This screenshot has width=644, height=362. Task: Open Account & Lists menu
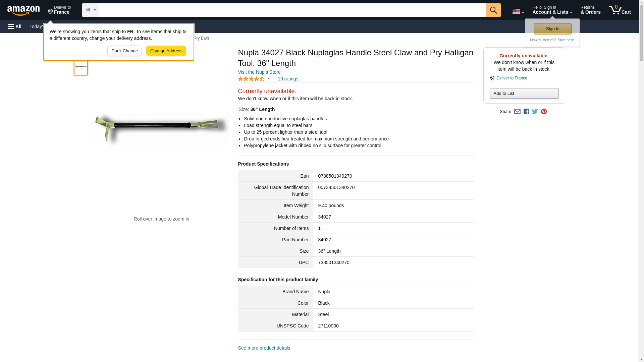[x=552, y=10]
